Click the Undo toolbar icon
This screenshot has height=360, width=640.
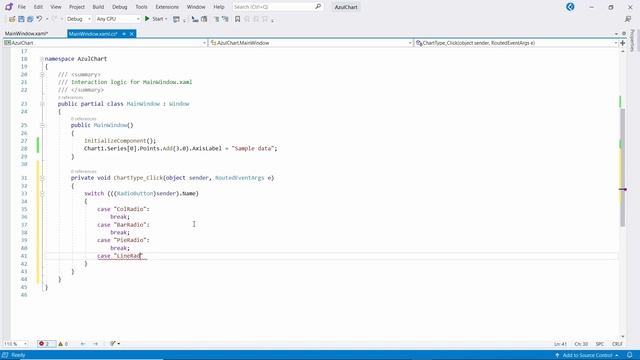click(x=39, y=19)
